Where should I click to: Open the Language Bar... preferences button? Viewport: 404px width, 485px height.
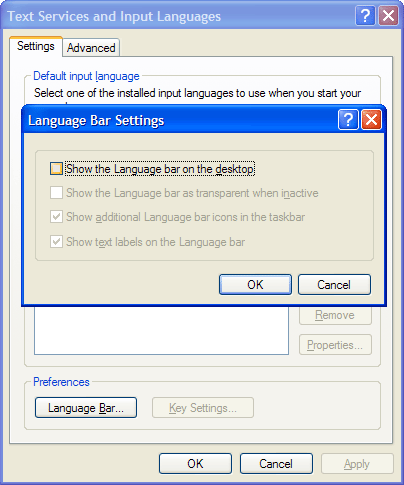pos(86,408)
